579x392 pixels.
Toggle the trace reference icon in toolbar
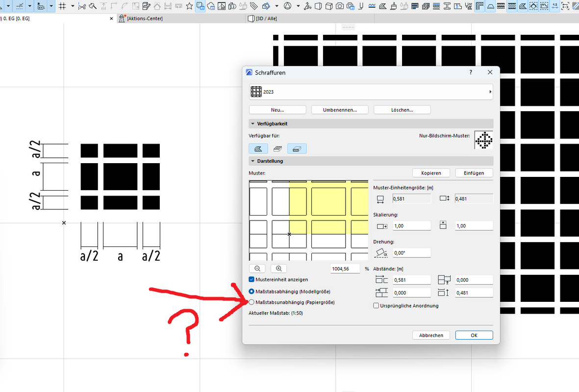[x=200, y=6]
